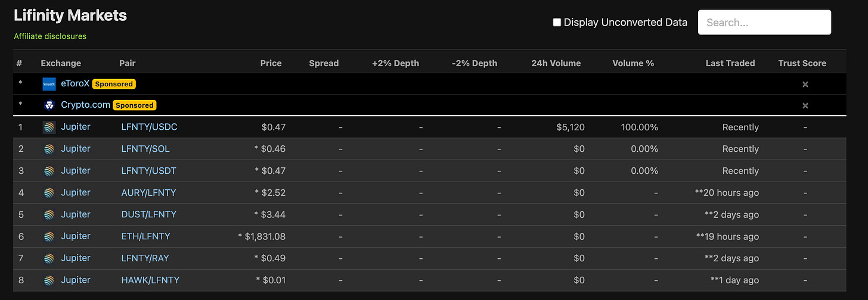Dismiss the Crypto.com sponsored row
The image size is (868, 300).
point(805,106)
